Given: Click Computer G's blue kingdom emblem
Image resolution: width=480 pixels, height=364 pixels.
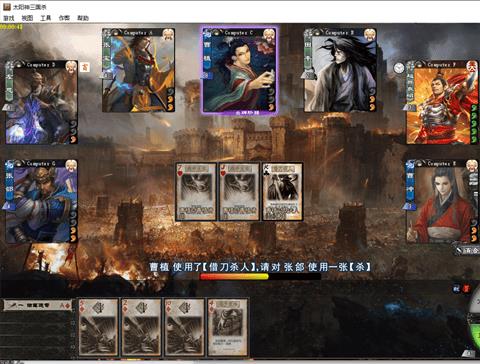Looking at the screenshot, I should [9, 164].
